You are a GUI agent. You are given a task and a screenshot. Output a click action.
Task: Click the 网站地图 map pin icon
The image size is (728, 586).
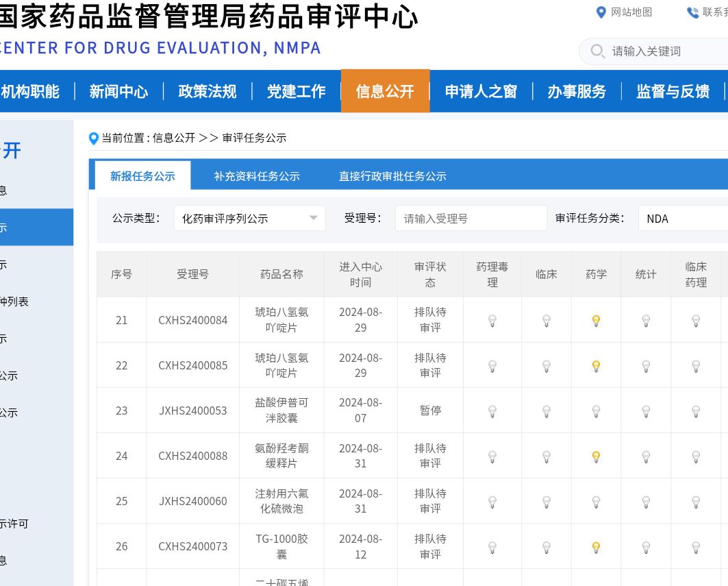(x=601, y=12)
